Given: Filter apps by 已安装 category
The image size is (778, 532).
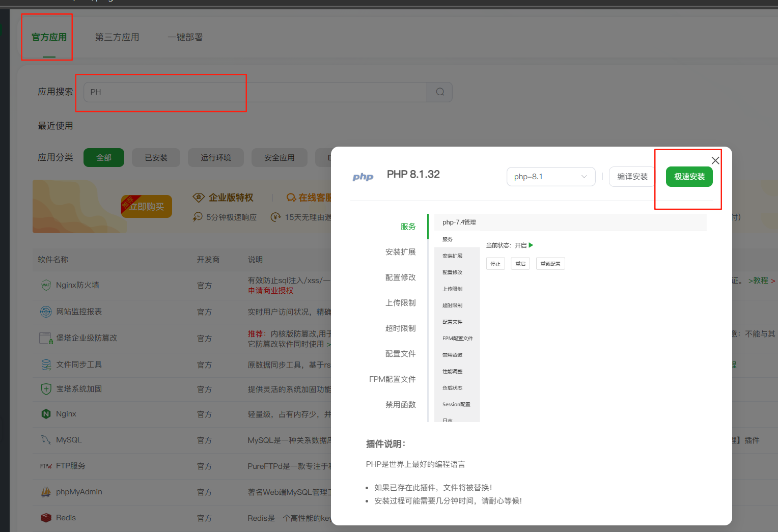Looking at the screenshot, I should (156, 158).
